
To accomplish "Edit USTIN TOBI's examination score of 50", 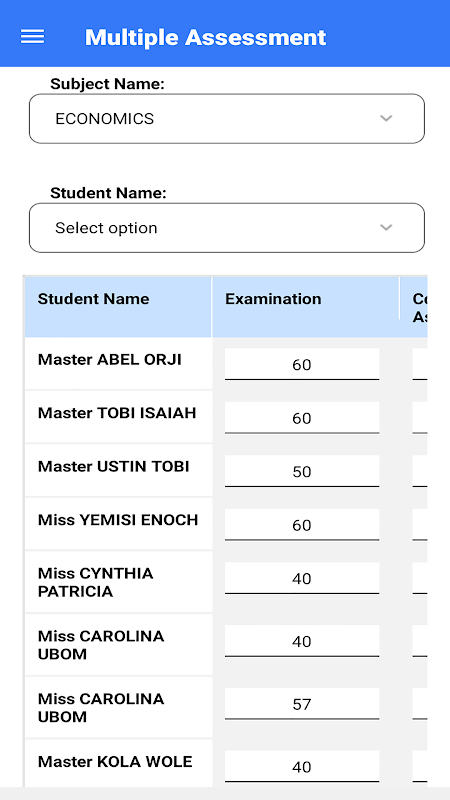I will click(x=302, y=471).
